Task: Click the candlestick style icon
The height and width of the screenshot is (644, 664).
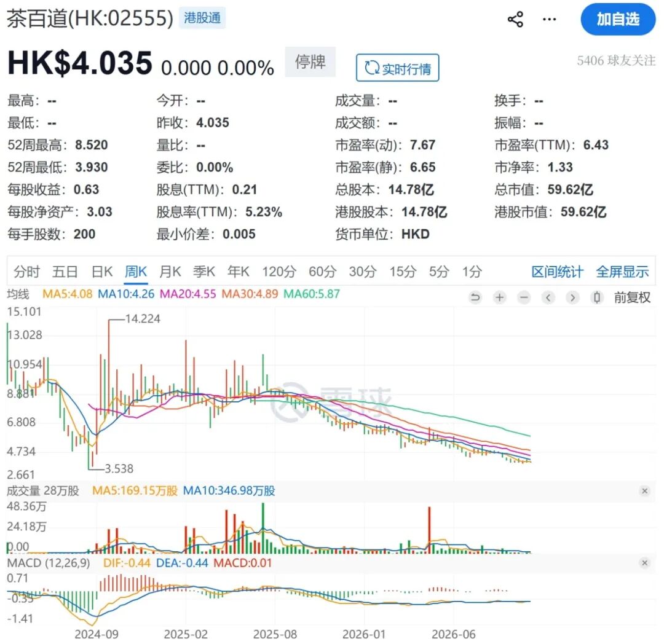Action: pyautogui.click(x=597, y=297)
